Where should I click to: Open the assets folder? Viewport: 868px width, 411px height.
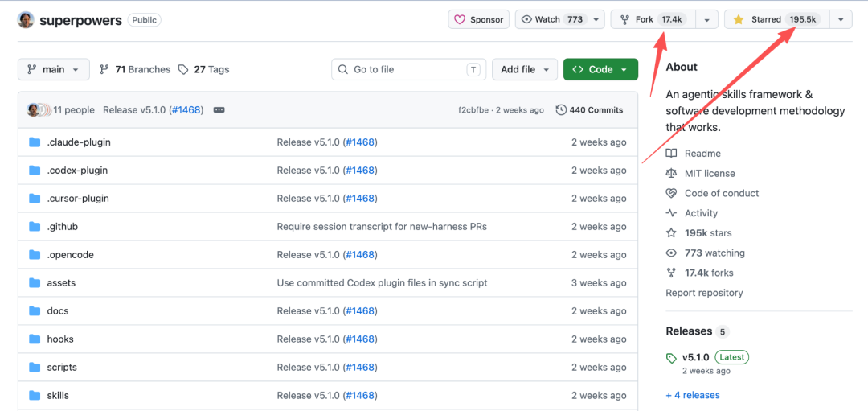pos(61,282)
